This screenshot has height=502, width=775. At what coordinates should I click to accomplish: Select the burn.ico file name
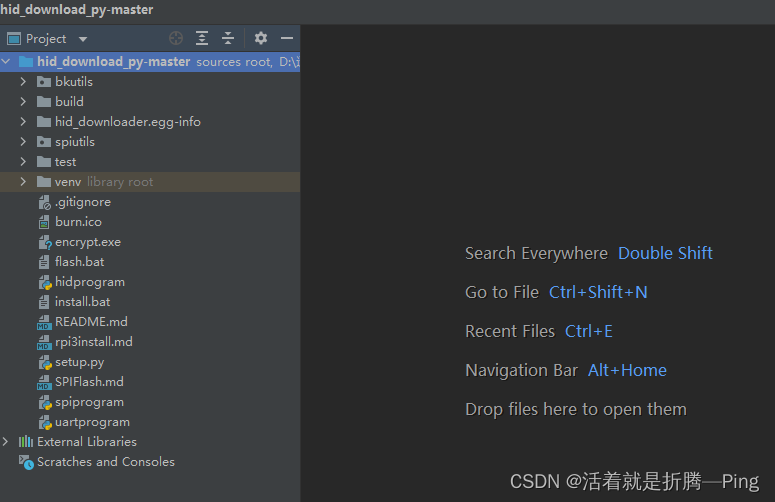(x=79, y=222)
